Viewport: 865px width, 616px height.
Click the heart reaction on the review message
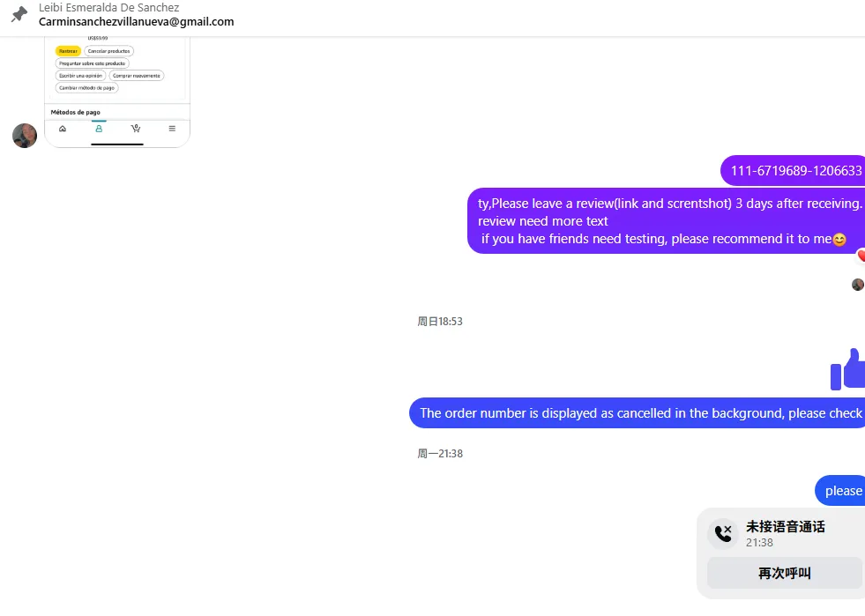(861, 256)
